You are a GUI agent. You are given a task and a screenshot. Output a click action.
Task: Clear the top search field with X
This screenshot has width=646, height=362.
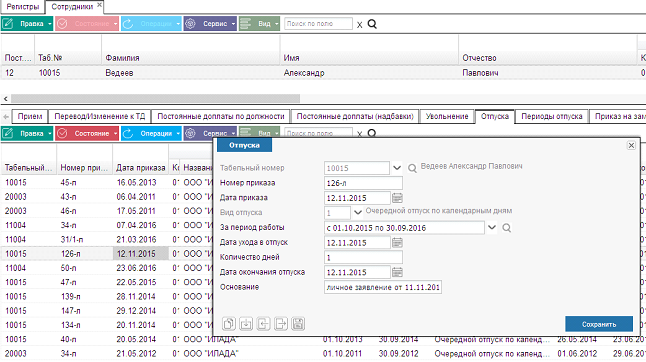(359, 25)
